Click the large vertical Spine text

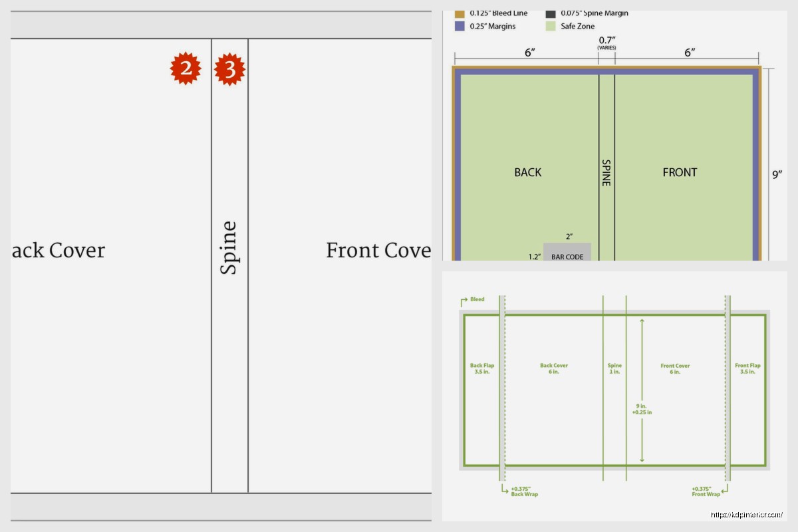point(229,247)
